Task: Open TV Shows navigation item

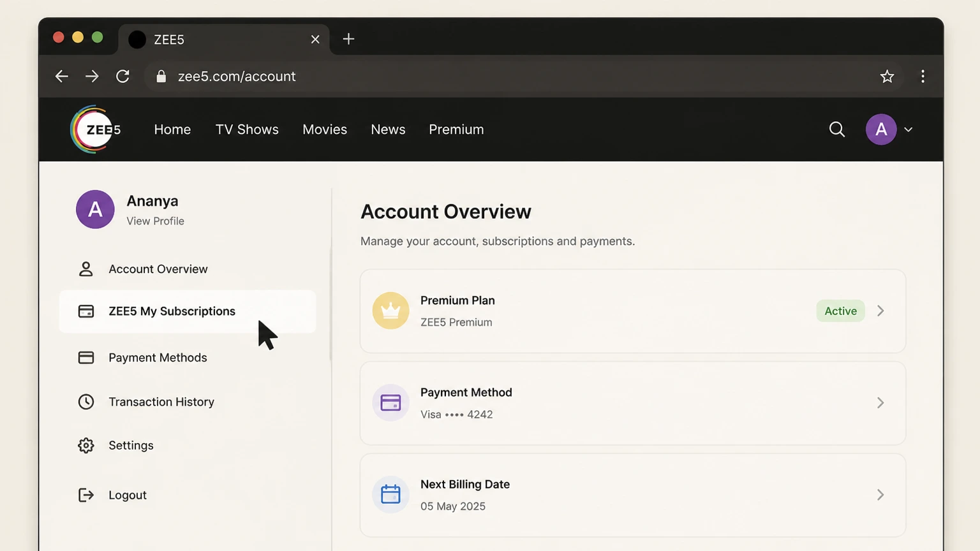Action: click(247, 129)
